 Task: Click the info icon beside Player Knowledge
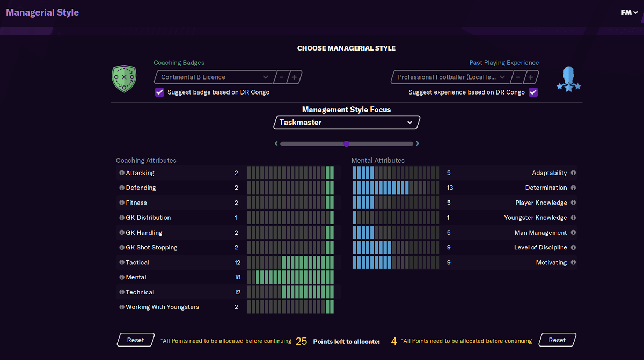click(573, 203)
